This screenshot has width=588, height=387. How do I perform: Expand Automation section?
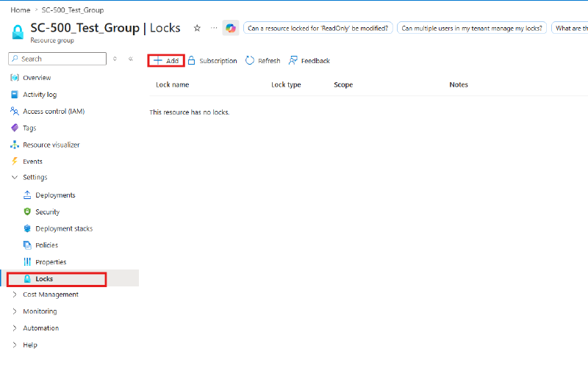pyautogui.click(x=35, y=328)
